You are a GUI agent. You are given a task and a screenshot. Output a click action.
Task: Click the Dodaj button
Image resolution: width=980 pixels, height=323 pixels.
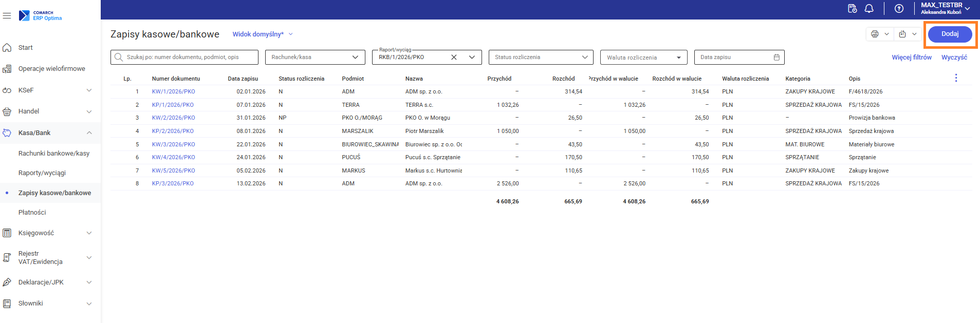tap(950, 34)
